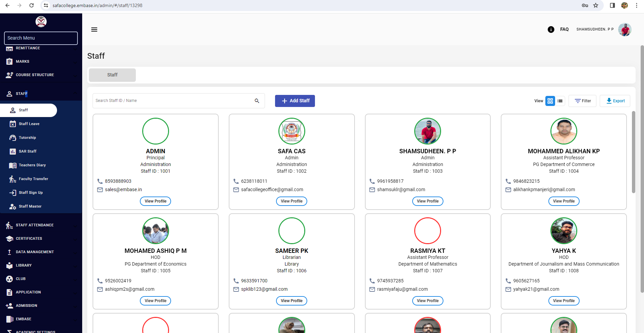
Task: Click the info circle icon
Action: (551, 30)
